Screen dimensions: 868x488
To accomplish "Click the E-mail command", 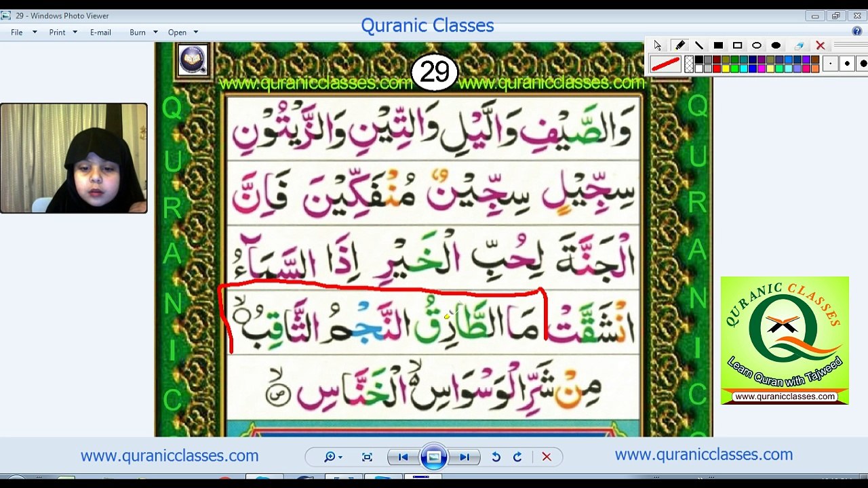I will click(x=100, y=33).
